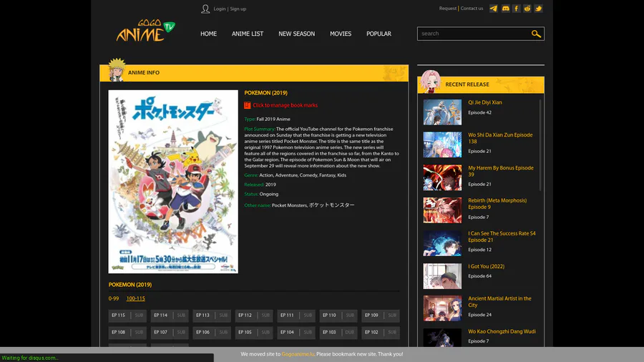Click the Gogoanime.lu new site link
Screen dimensions: 644x362
(298, 354)
